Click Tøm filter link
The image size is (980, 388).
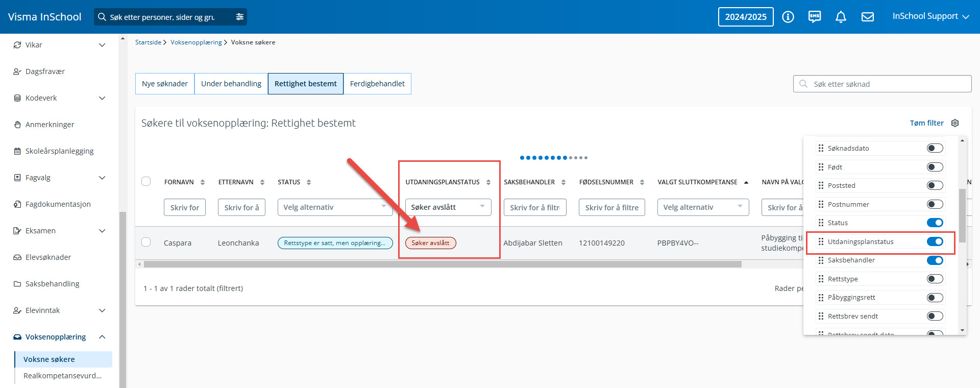point(926,123)
